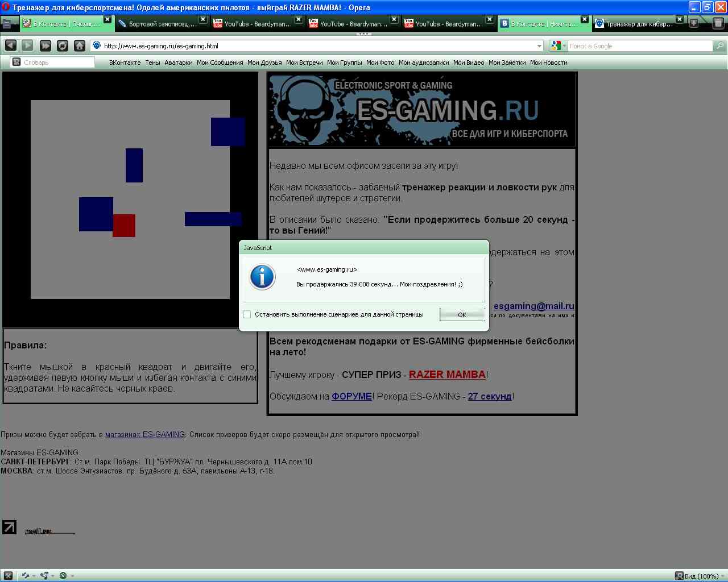Click the browser Back arrow button
The width and height of the screenshot is (728, 582).
tap(10, 45)
